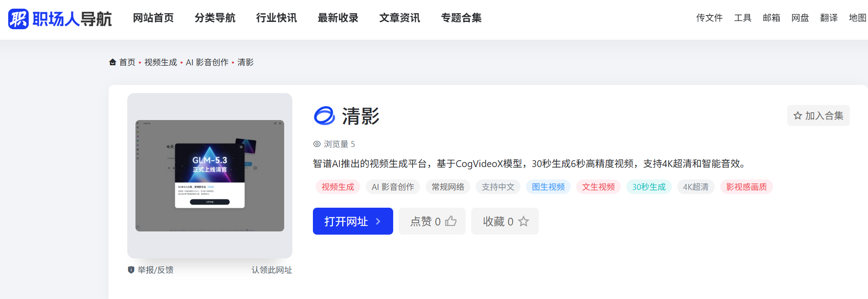This screenshot has height=299, width=868.
Task: Click the 清影 blue swirl logo
Action: [x=324, y=115]
